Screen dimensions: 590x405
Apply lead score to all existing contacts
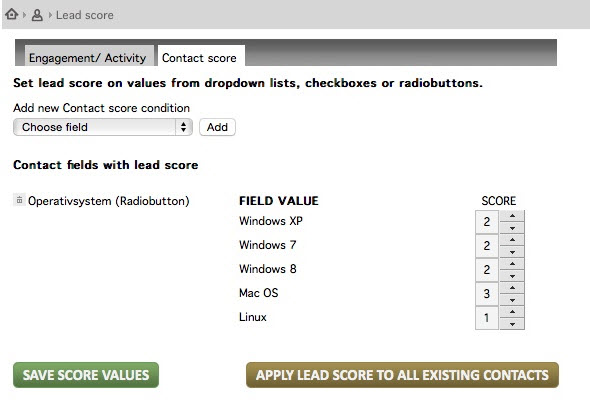tap(402, 375)
